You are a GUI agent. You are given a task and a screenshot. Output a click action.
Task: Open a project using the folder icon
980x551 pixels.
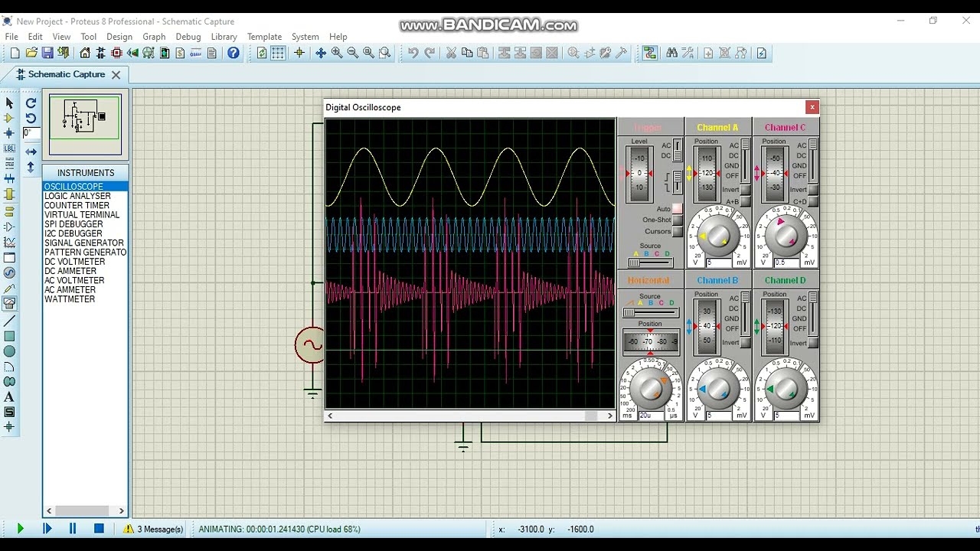tap(31, 53)
